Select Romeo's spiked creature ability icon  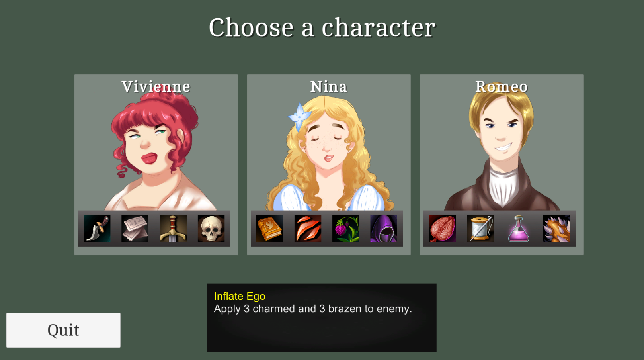[x=556, y=229]
